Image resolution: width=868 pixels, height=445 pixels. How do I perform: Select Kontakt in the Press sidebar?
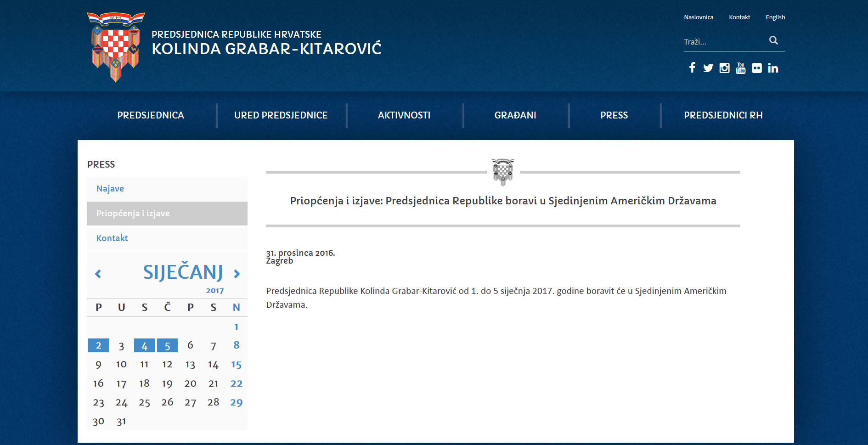[112, 238]
